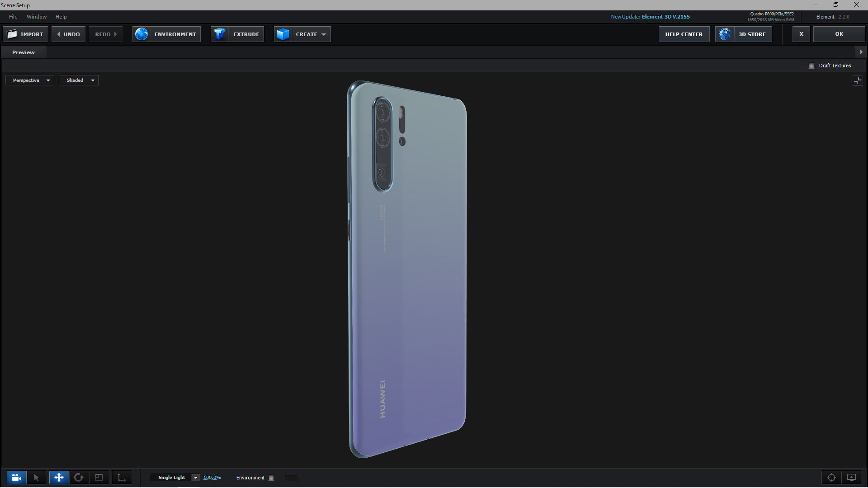
Task: Enable the Draft Textures checkbox
Action: (x=811, y=66)
